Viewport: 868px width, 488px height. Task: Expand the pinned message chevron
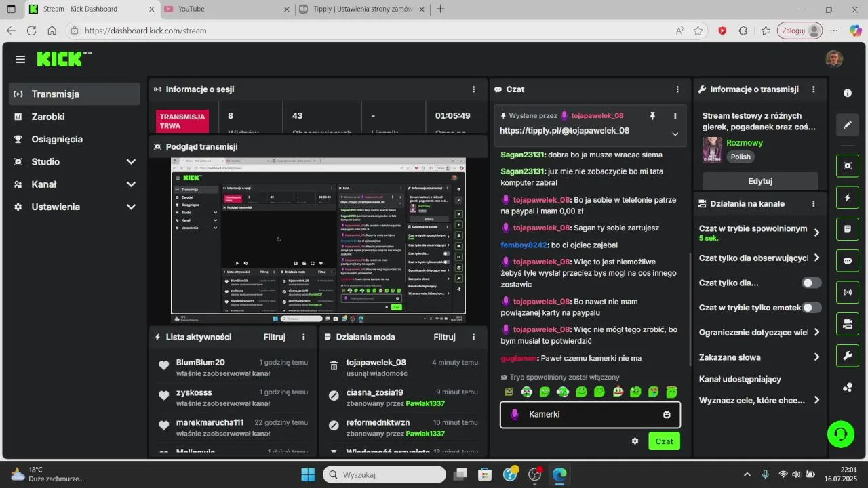click(x=675, y=134)
